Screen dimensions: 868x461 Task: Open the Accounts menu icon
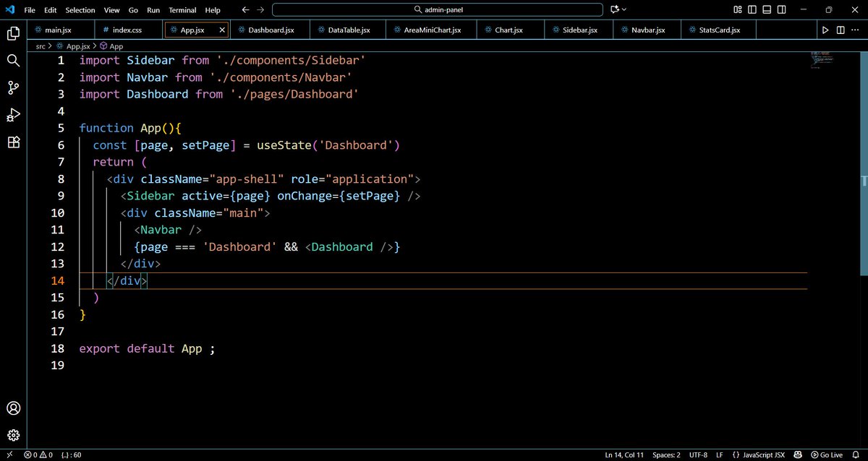click(x=13, y=409)
